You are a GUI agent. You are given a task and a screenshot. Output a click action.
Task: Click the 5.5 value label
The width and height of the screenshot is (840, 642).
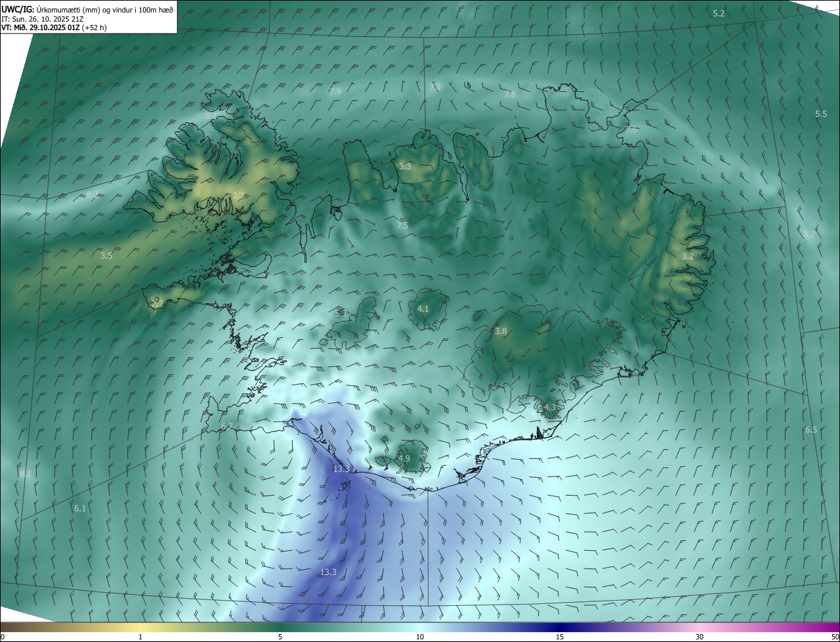821,114
